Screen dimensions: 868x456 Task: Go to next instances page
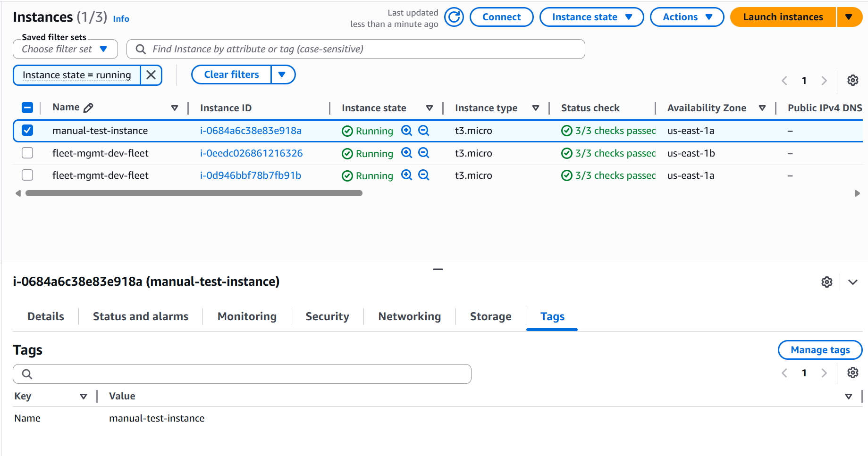coord(824,81)
